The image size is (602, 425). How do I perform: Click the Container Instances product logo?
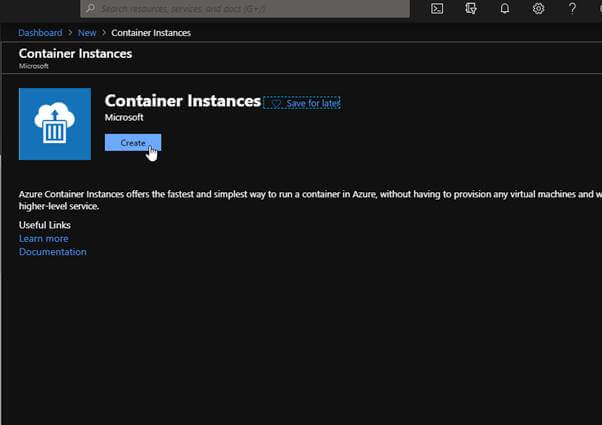click(55, 124)
